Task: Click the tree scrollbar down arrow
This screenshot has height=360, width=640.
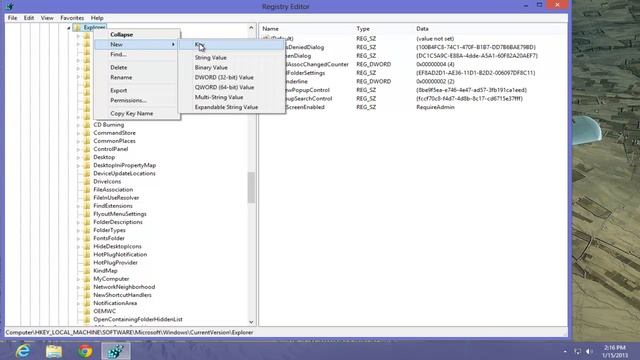Action: pos(251,322)
